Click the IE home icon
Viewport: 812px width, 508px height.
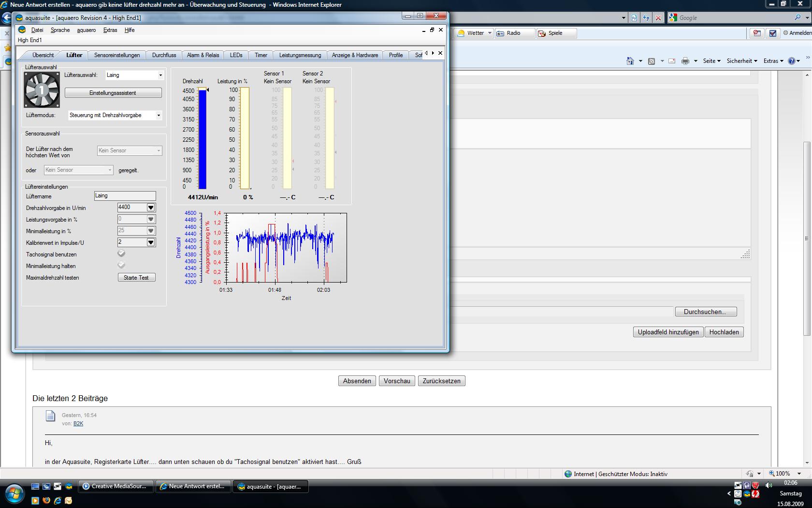point(630,61)
